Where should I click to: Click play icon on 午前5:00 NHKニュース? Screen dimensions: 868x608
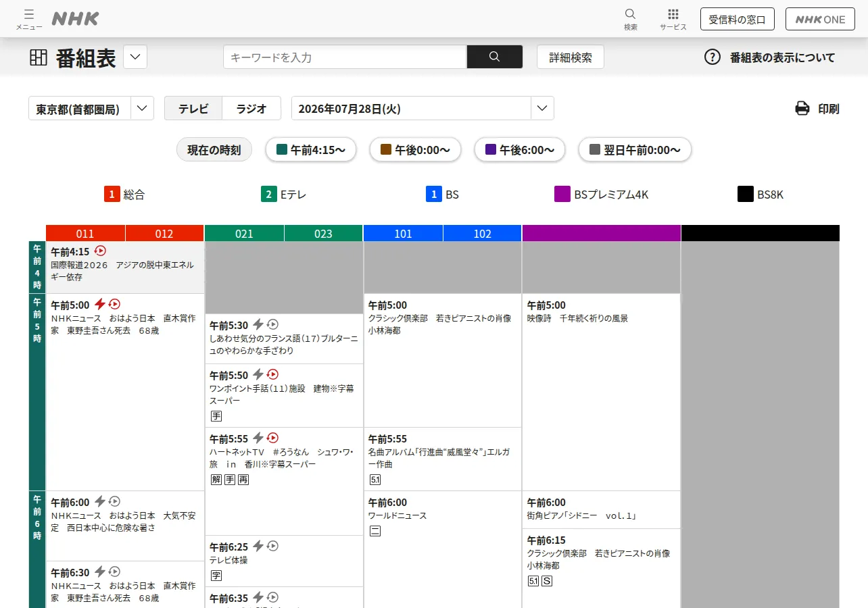[x=115, y=304]
